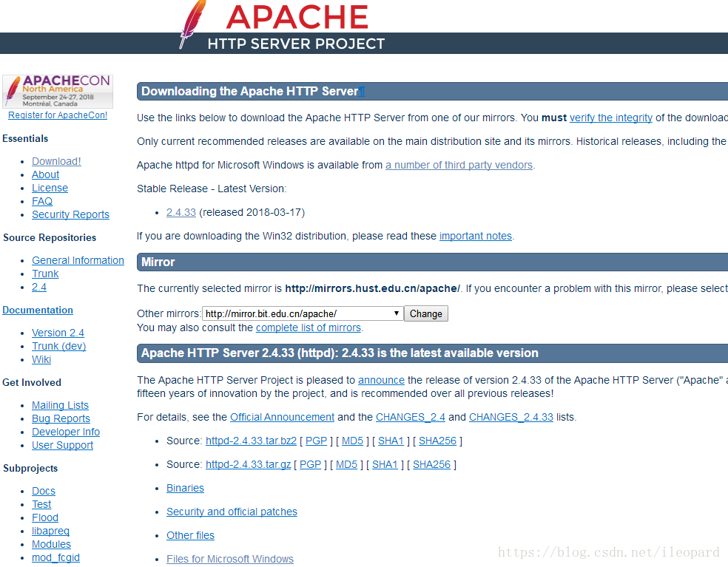The height and width of the screenshot is (567, 728).
Task: Open SHA1 checksum for tar.gz source
Action: (385, 464)
